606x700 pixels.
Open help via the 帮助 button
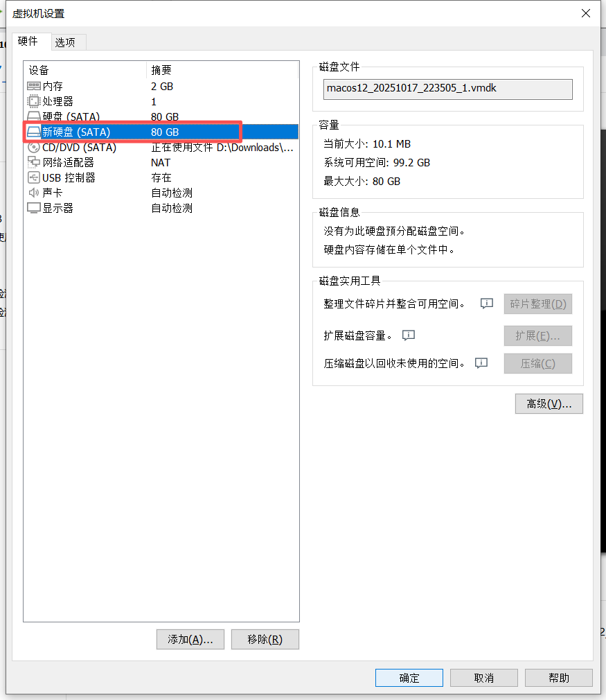(x=559, y=678)
